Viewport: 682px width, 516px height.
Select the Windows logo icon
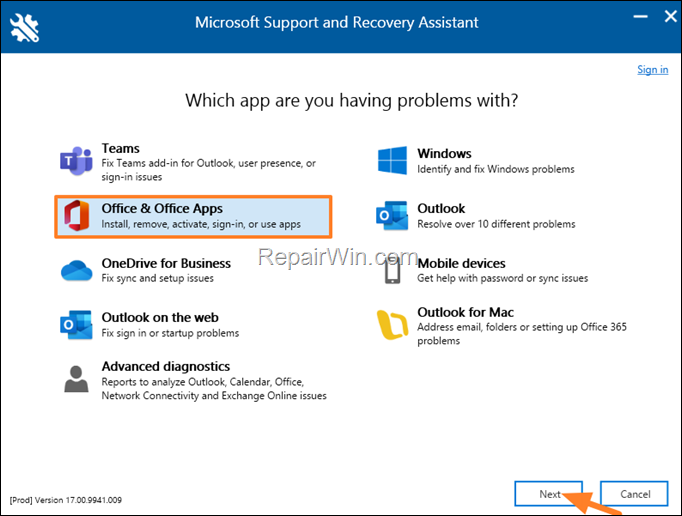coord(392,161)
